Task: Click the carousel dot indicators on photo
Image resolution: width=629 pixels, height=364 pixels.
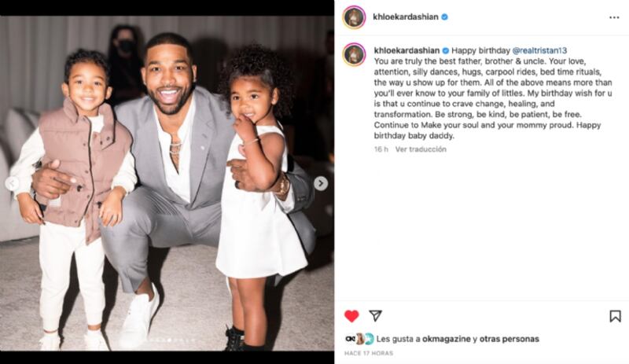Action: (x=168, y=340)
